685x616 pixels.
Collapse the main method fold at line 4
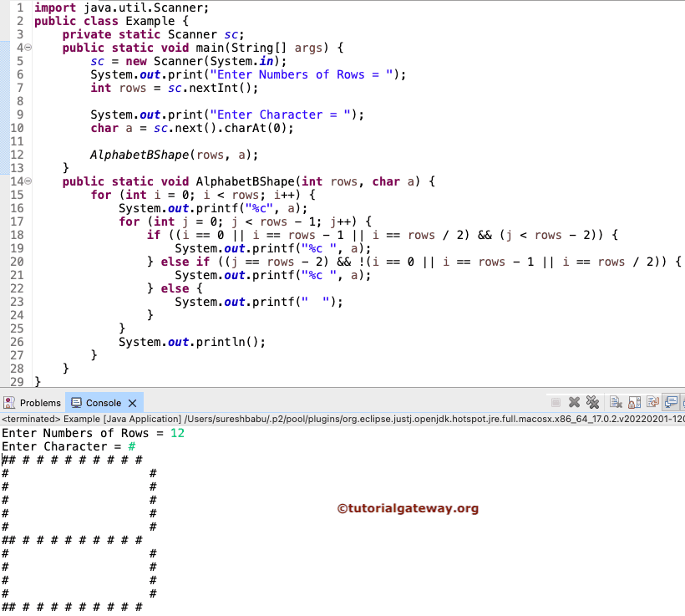tap(28, 47)
